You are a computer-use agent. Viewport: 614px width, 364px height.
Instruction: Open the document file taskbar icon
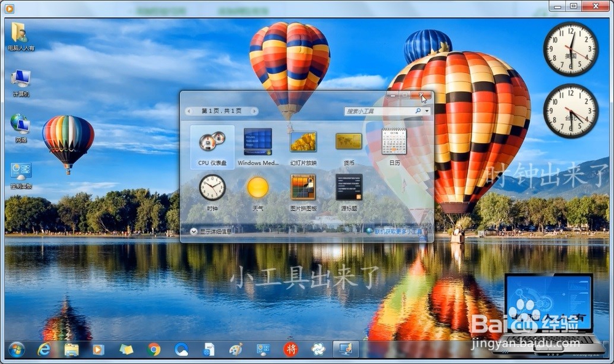click(x=209, y=349)
